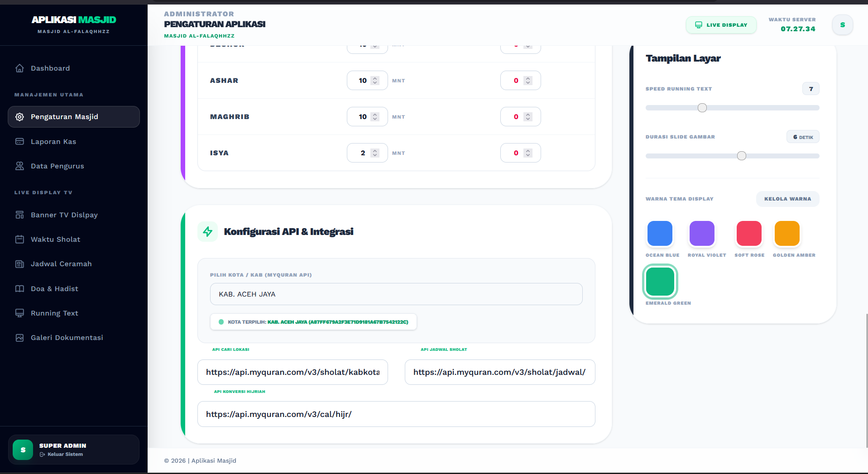Click the Jadwal Ceramah newspaper icon
Viewport: 868px width, 474px height.
coord(19,264)
